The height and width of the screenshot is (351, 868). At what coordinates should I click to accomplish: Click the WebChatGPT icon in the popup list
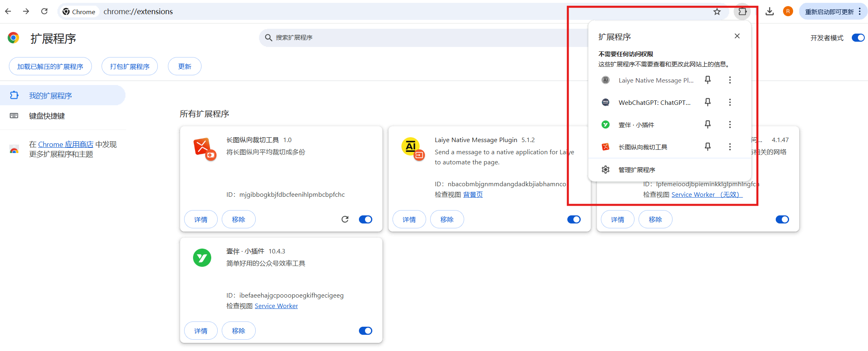605,102
